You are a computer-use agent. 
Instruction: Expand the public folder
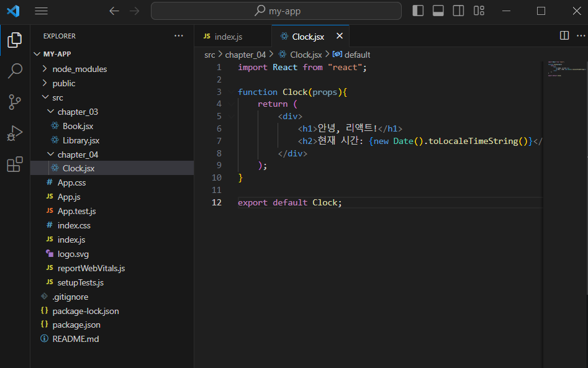(64, 83)
